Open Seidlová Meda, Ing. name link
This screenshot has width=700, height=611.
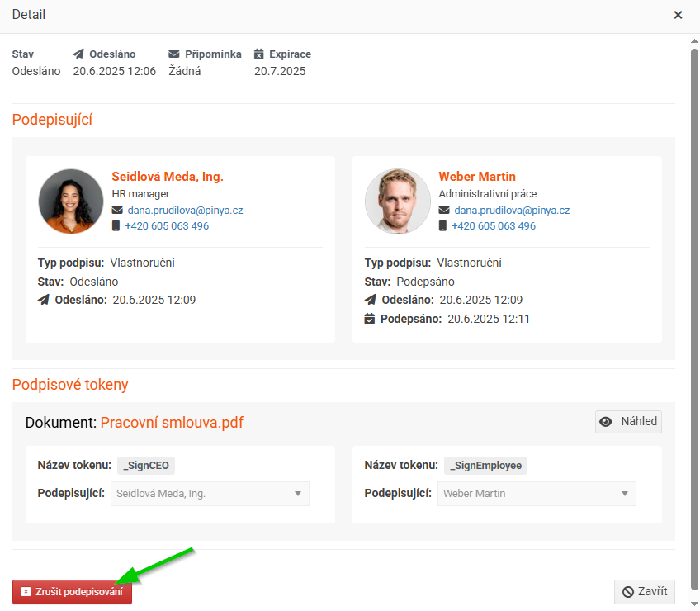click(x=168, y=177)
